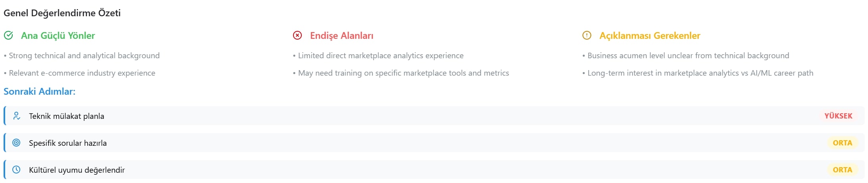This screenshot has width=868, height=183.
Task: Open the Kültürel uyumu değerlendir step
Action: click(77, 170)
